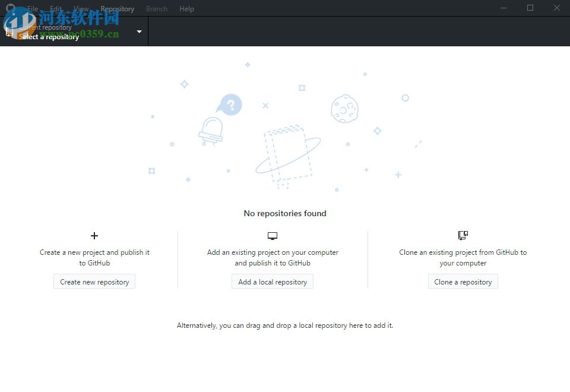Click the Add a local repository button
Screen dimensions: 570x392
point(273,282)
